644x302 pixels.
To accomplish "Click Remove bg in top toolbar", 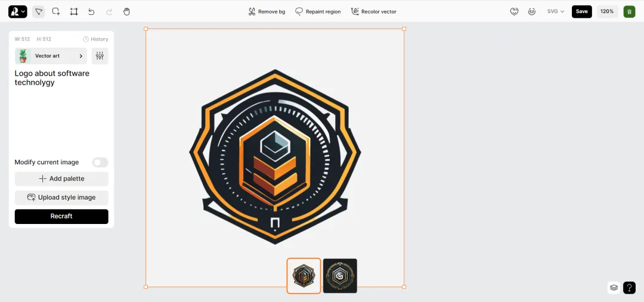I will 267,11.
